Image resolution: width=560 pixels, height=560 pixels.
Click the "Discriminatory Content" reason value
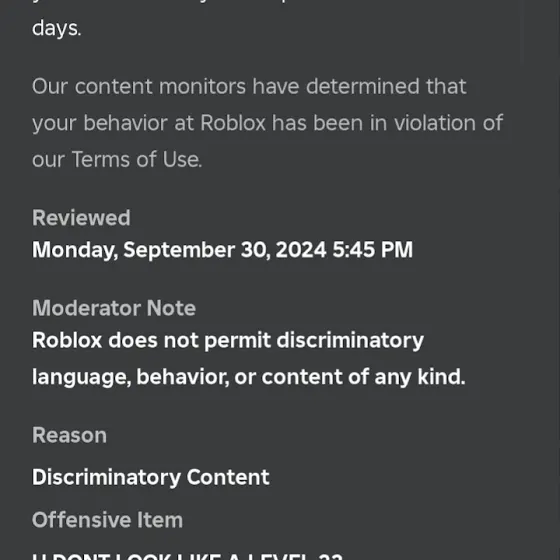[x=150, y=477]
